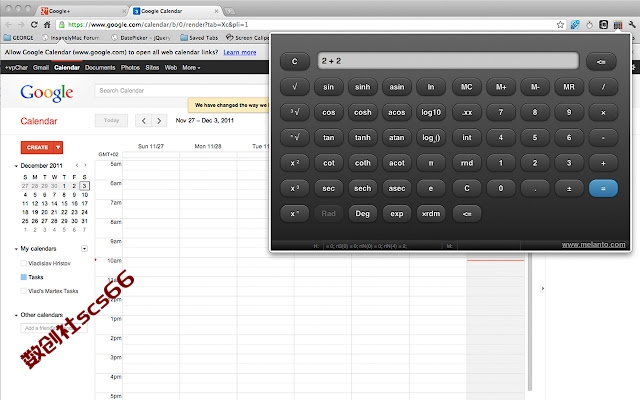
Task: Click the nth root button on calculator
Action: pyautogui.click(x=295, y=138)
